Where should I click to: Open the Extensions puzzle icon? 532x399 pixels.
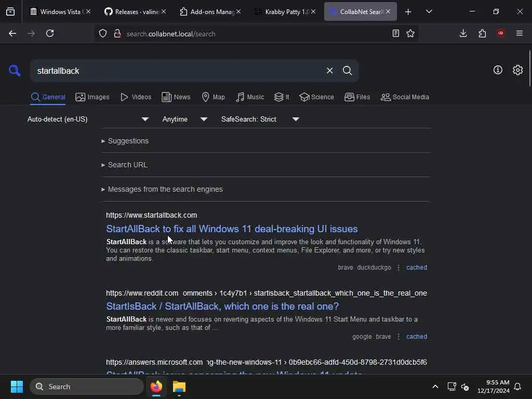[x=482, y=33]
